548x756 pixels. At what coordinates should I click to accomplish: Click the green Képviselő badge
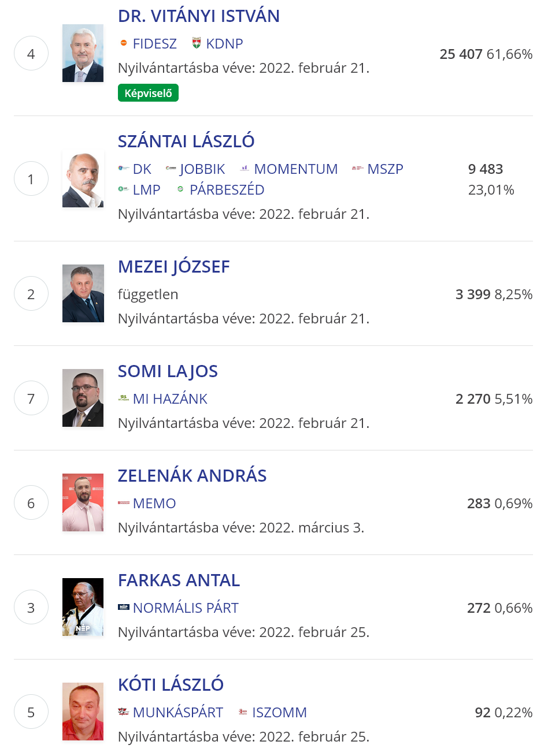148,93
